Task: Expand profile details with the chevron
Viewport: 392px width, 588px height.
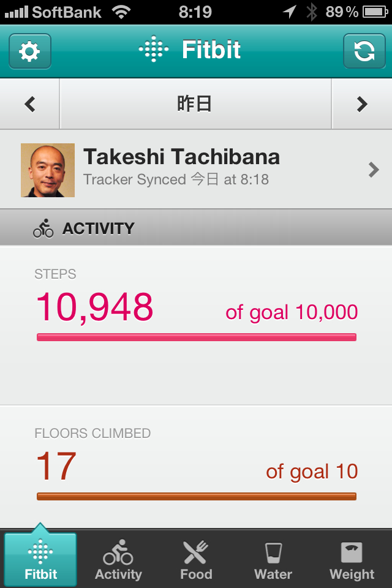Action: point(374,170)
